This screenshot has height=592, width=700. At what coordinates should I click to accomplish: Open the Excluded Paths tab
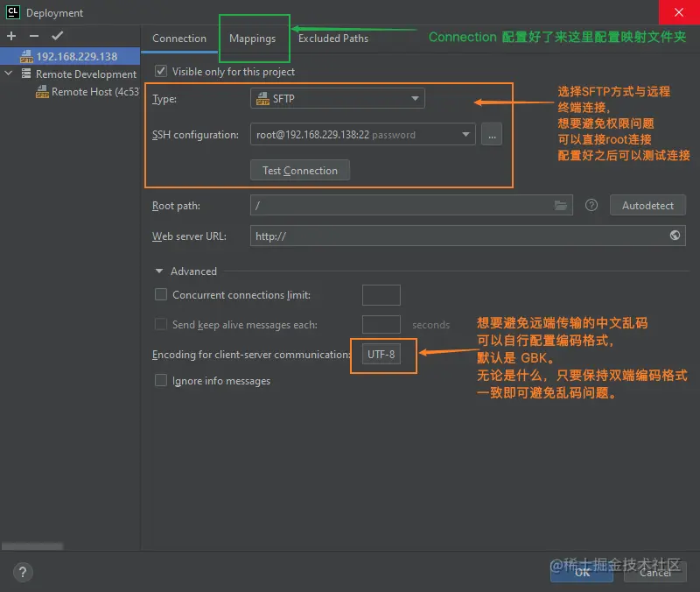pos(333,39)
